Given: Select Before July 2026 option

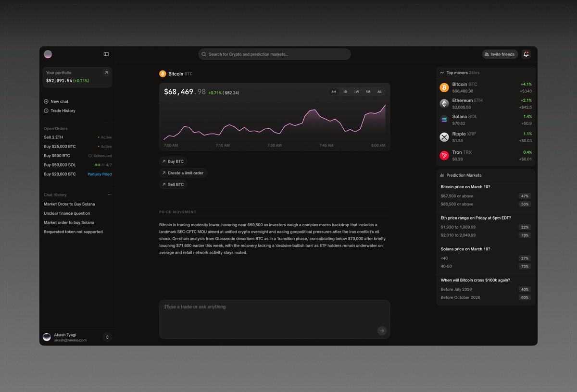Looking at the screenshot, I should (x=486, y=290).
